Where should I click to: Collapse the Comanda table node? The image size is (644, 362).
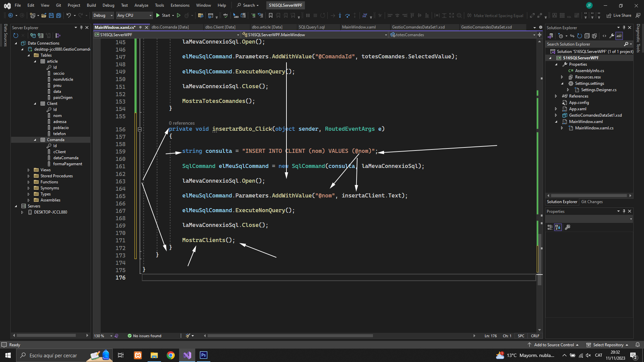coord(35,140)
